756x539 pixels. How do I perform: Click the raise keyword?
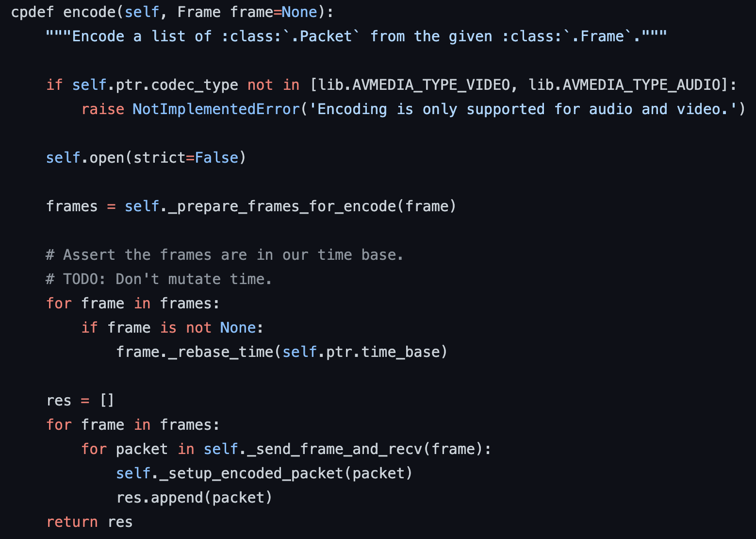point(102,109)
